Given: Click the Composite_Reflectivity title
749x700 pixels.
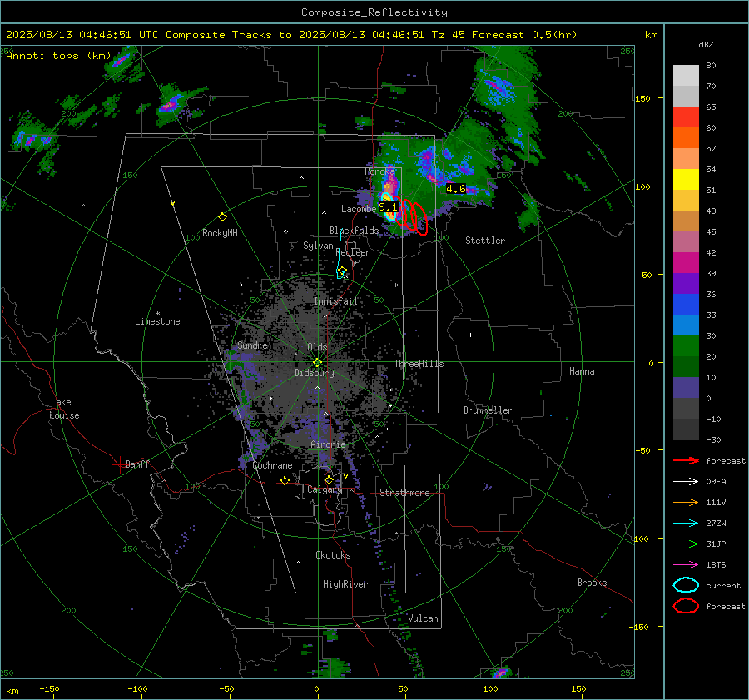Looking at the screenshot, I should [x=374, y=12].
